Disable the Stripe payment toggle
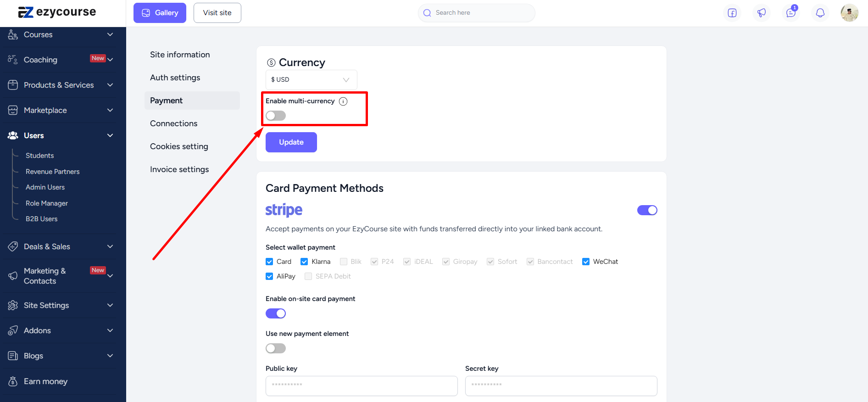 647,210
